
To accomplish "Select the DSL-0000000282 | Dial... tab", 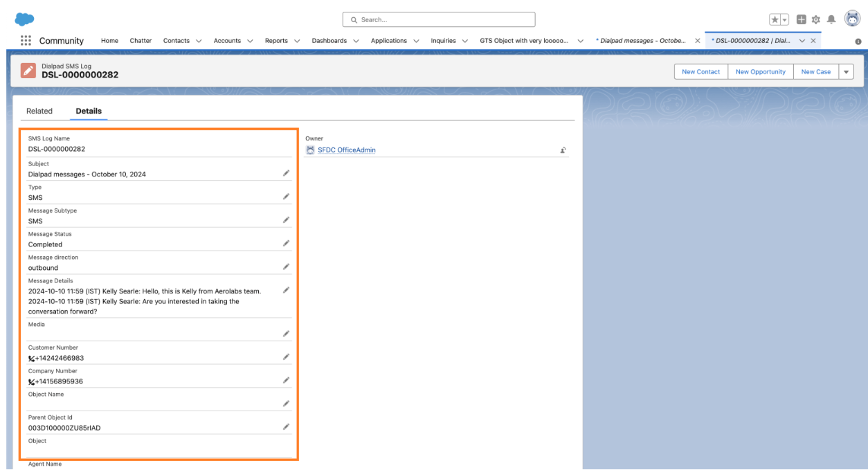I will pos(752,41).
